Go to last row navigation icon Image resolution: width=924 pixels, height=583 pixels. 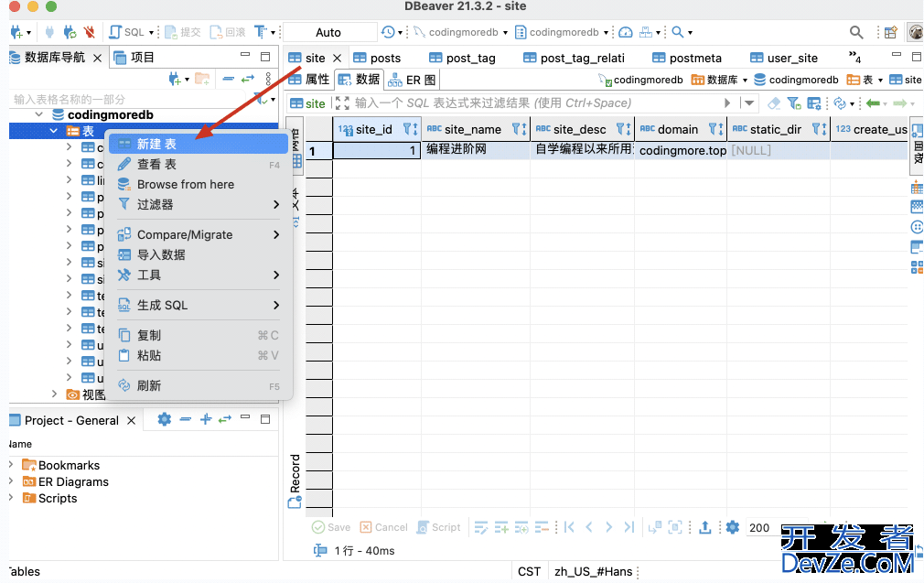[x=629, y=527]
